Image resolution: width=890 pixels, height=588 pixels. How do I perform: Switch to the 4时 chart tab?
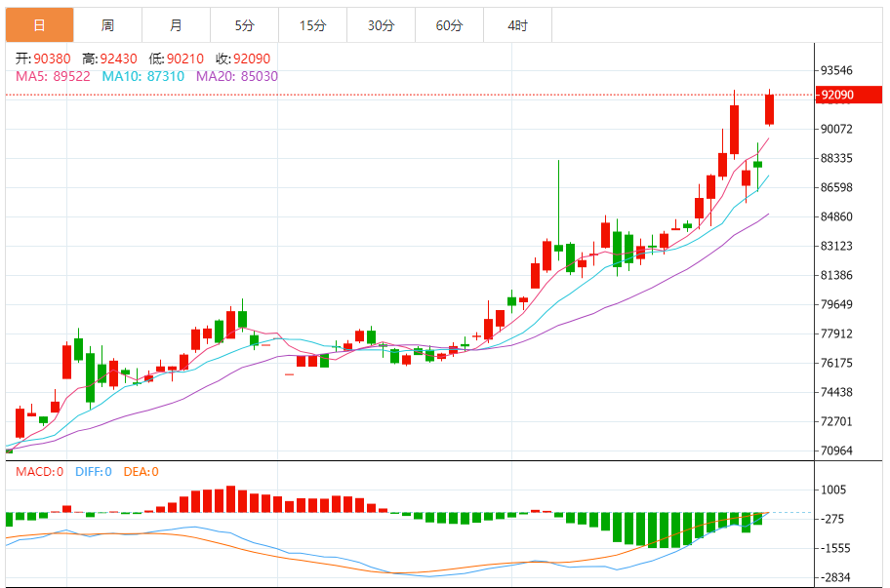pyautogui.click(x=517, y=25)
